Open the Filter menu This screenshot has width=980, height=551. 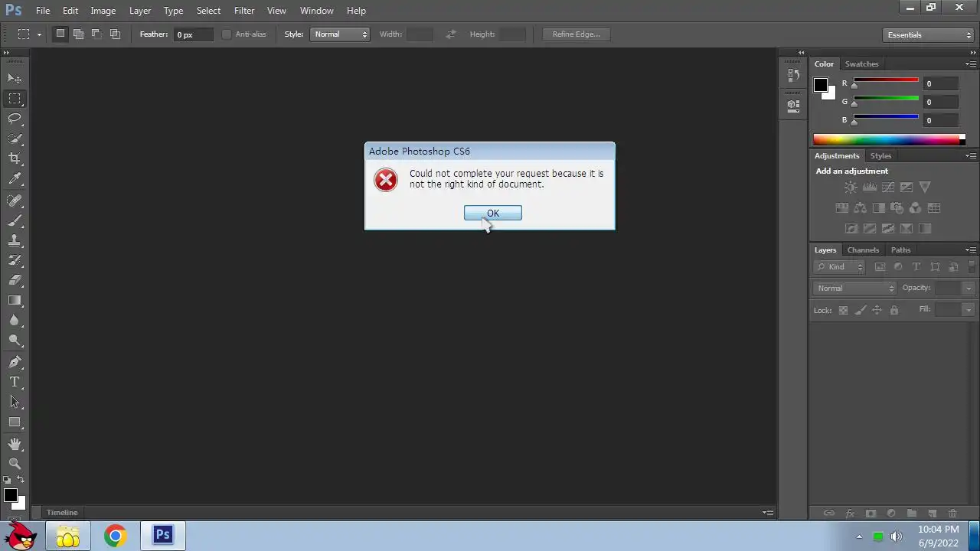[x=244, y=11]
